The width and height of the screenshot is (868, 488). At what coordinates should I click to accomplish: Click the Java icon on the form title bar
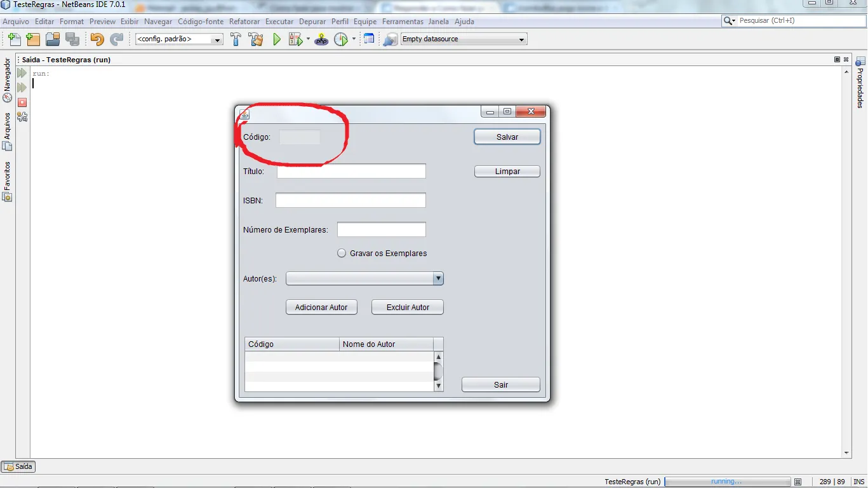[244, 114]
